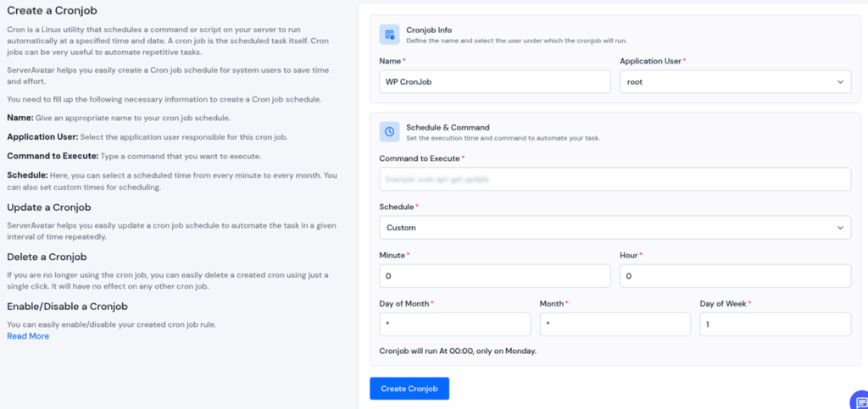
Task: Focus the Month input field
Action: (615, 324)
